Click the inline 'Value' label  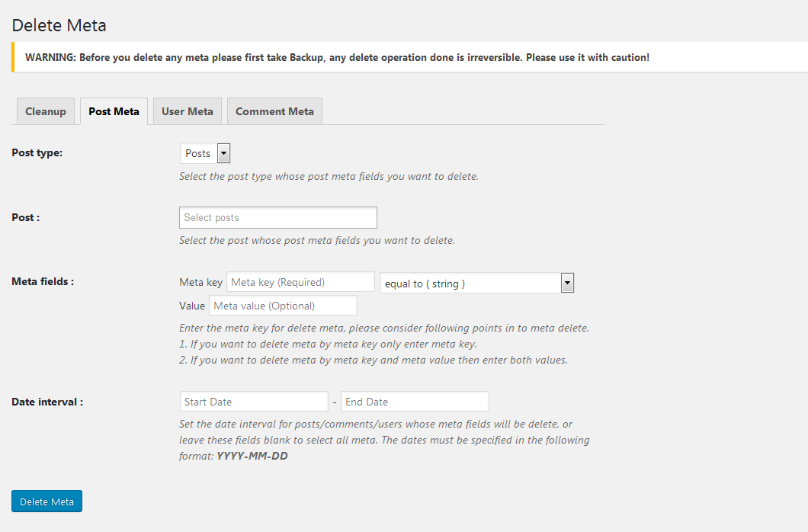pos(192,306)
